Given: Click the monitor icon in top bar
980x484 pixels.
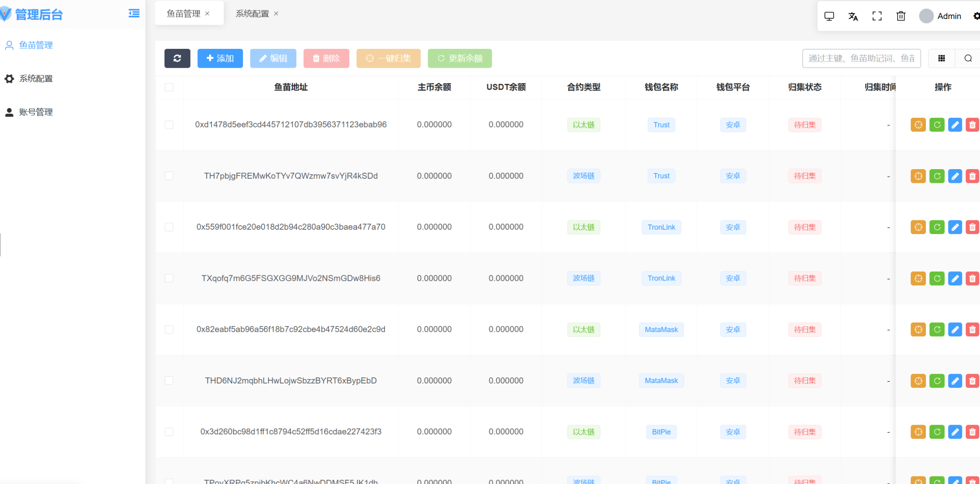Looking at the screenshot, I should click(x=829, y=16).
